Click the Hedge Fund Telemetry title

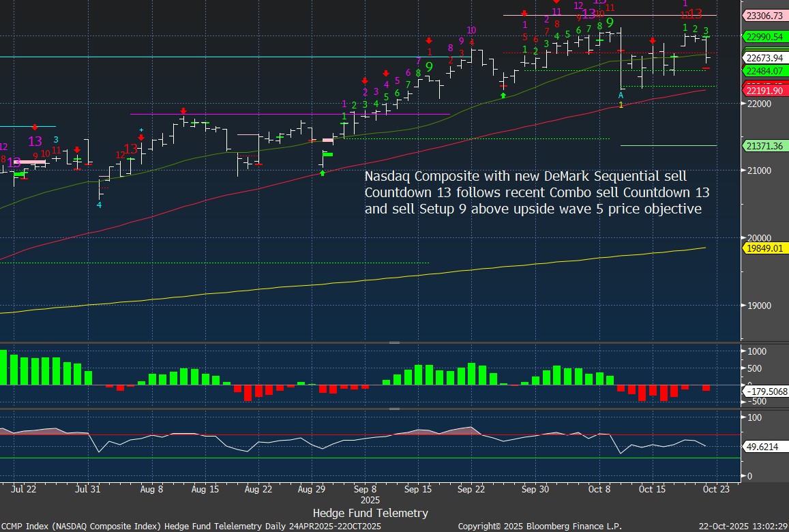(x=370, y=513)
